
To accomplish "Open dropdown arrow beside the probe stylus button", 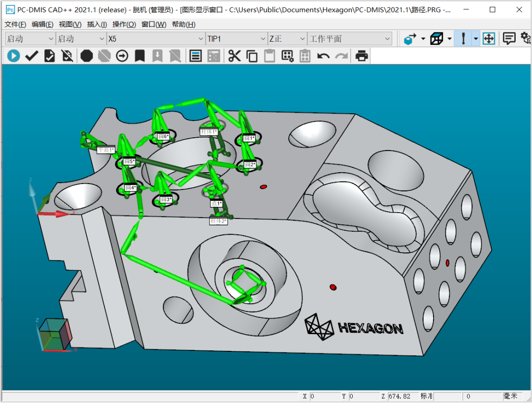I will pos(476,39).
